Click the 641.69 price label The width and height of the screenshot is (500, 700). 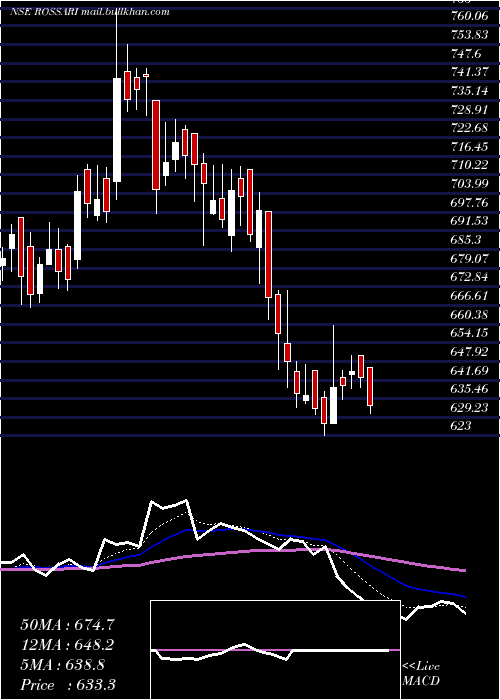[469, 370]
